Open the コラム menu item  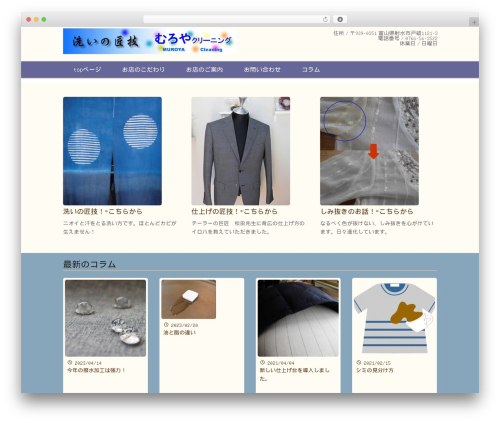pos(311,69)
